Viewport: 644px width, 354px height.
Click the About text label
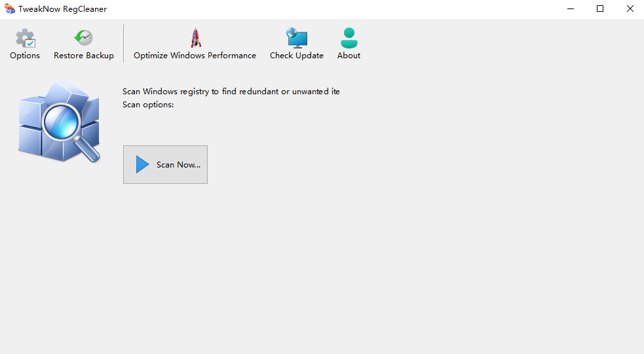click(x=349, y=56)
